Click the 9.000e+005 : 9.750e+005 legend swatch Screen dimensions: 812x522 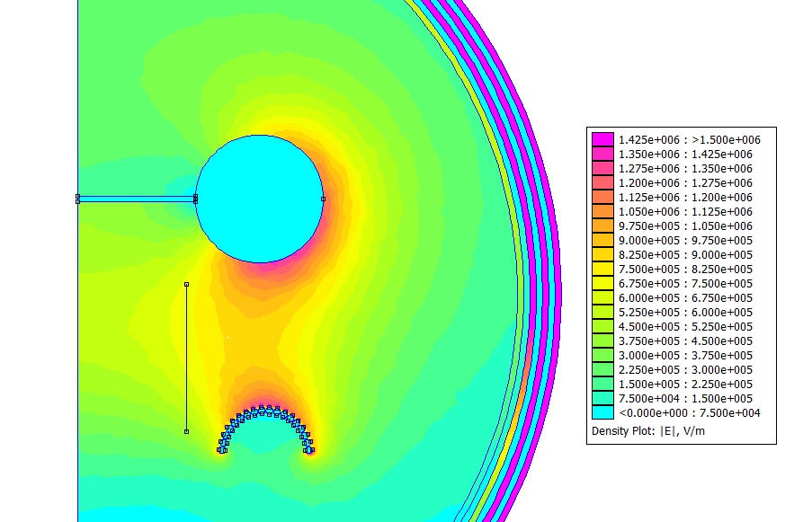pyautogui.click(x=602, y=241)
